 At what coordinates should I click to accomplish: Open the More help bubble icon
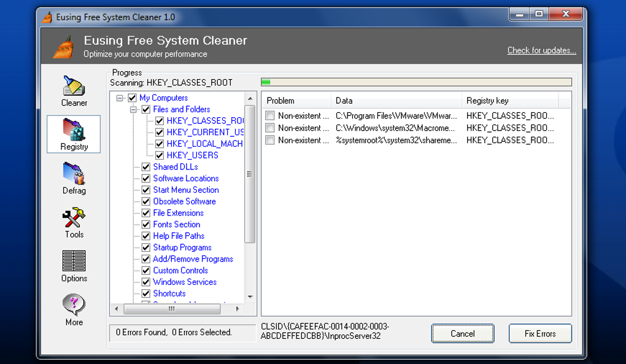pos(74,305)
